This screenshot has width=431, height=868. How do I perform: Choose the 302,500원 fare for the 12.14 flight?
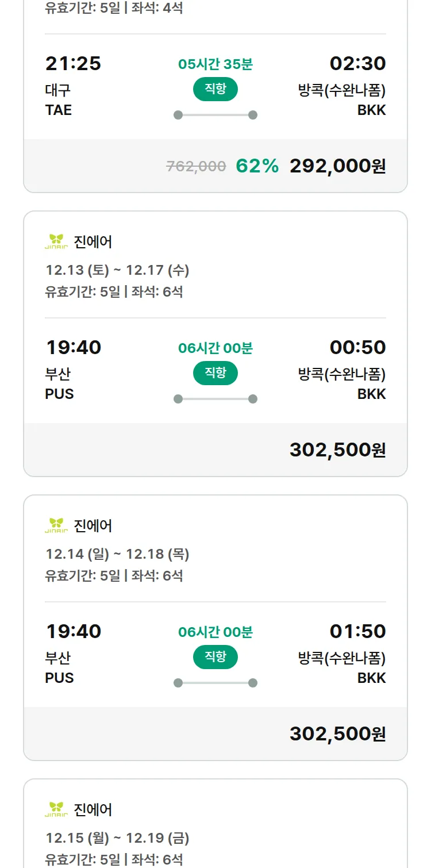(337, 734)
